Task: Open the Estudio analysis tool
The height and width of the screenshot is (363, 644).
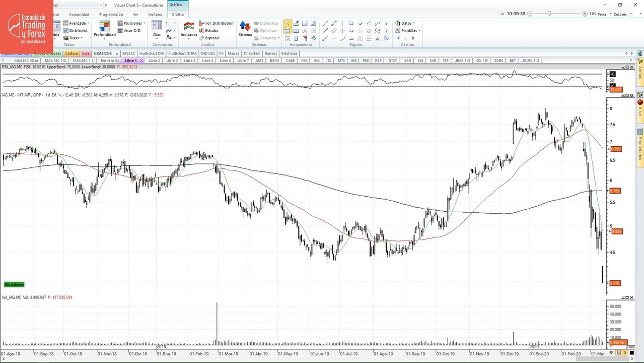Action: coord(208,31)
